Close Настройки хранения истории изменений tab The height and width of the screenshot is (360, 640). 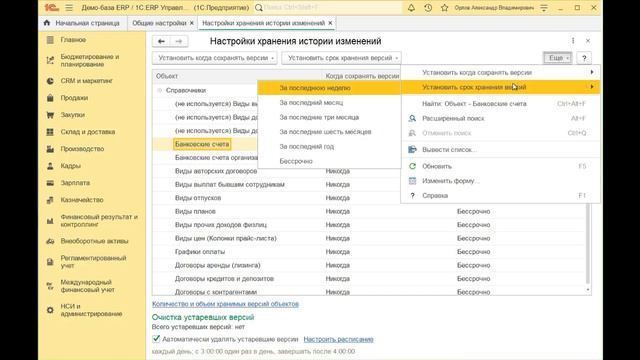(330, 23)
